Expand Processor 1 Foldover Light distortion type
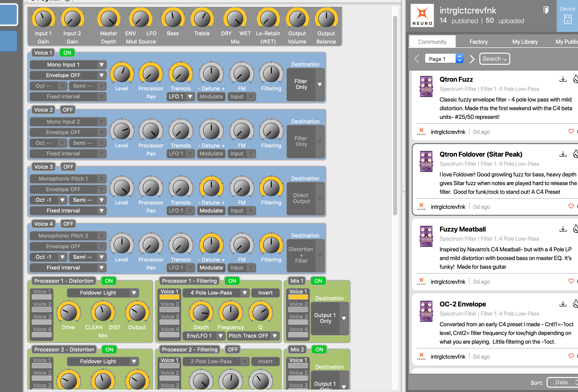The width and height of the screenshot is (578, 392). (x=103, y=293)
